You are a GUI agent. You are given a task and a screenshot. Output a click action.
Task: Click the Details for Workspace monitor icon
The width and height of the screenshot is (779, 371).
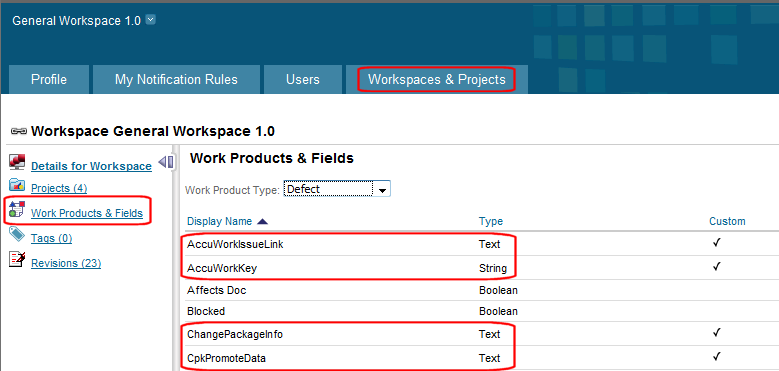pos(17,162)
